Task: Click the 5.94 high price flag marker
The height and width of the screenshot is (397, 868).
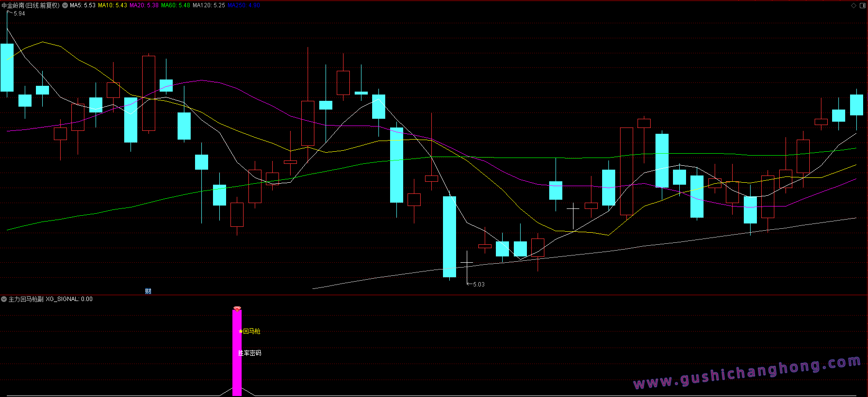Action: (x=19, y=14)
